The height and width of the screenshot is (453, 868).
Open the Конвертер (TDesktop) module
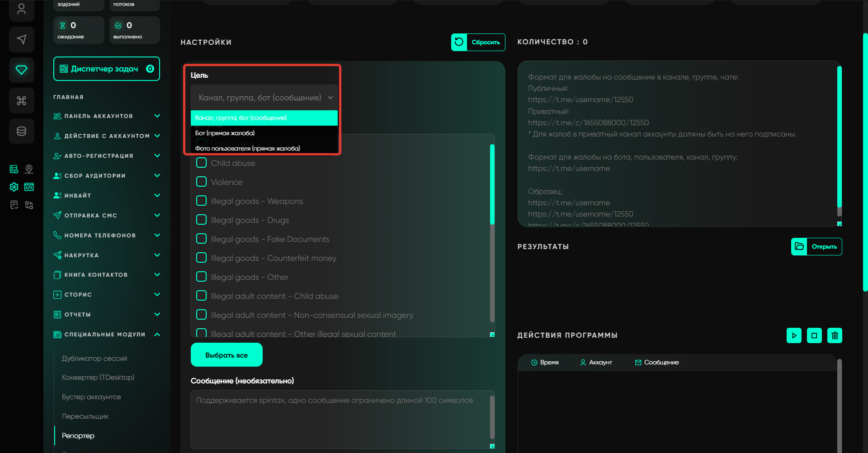[x=98, y=377]
